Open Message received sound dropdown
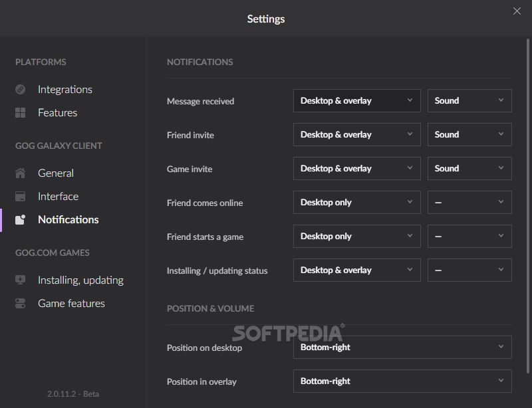This screenshot has width=532, height=408. coord(469,101)
